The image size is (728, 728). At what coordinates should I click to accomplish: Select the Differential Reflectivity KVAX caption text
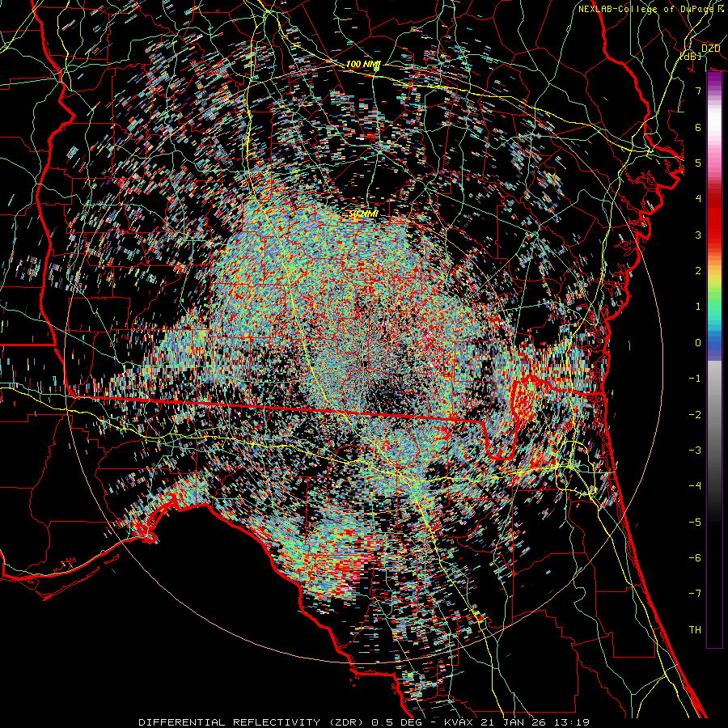[x=364, y=722]
